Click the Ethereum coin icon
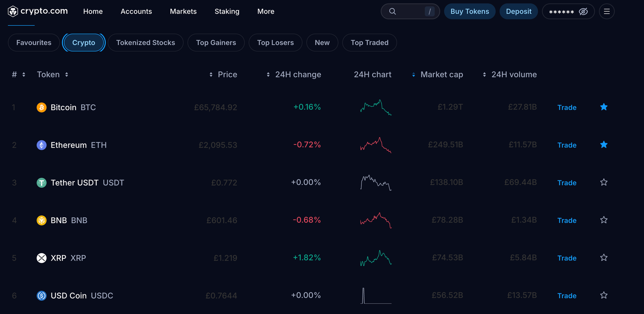Image resolution: width=644 pixels, height=314 pixels. pos(41,145)
